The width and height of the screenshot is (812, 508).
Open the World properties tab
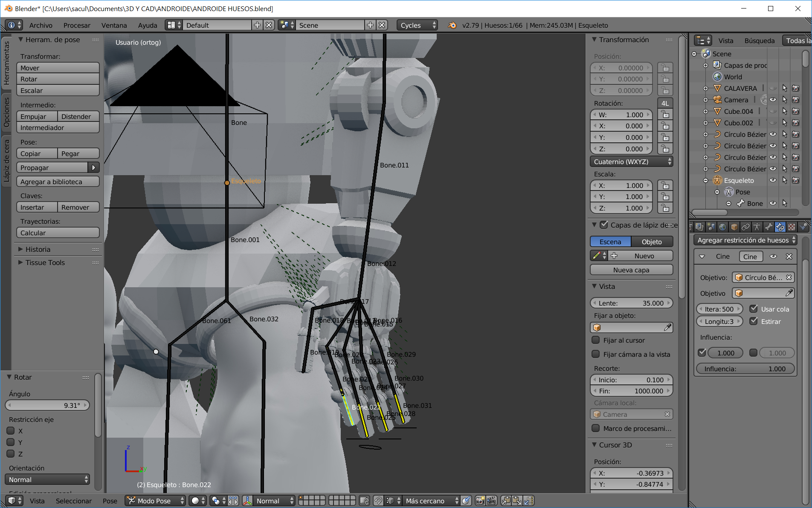point(722,227)
